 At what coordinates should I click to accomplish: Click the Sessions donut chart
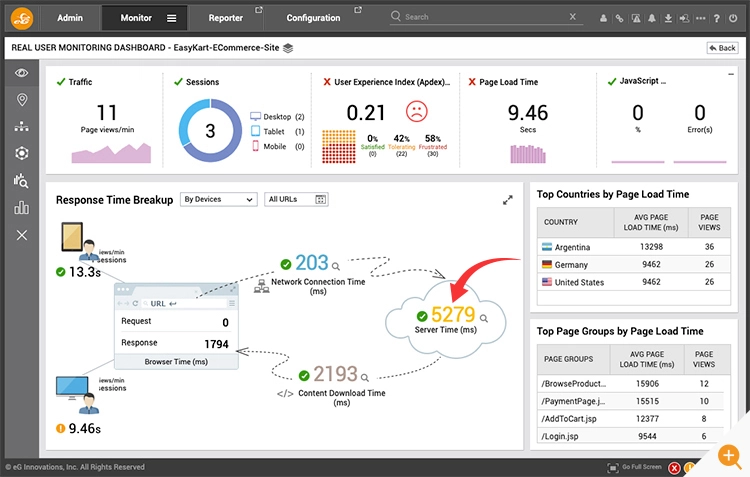click(210, 131)
